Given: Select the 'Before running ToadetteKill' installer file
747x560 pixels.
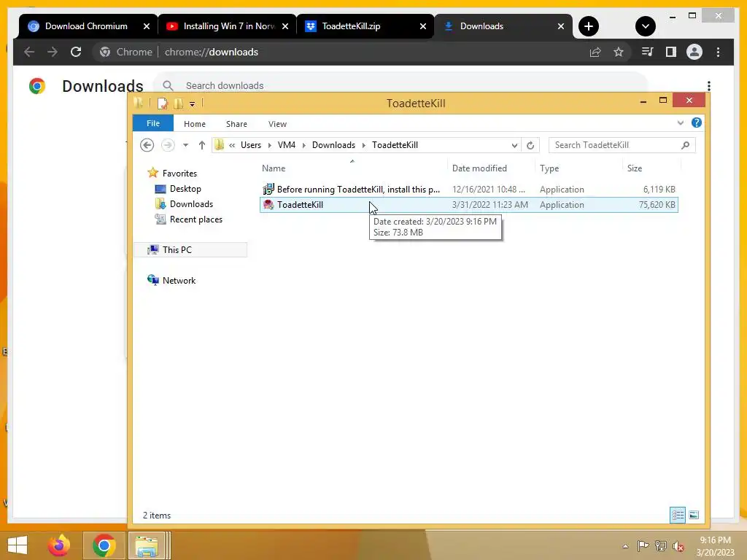Looking at the screenshot, I should [x=469, y=190].
